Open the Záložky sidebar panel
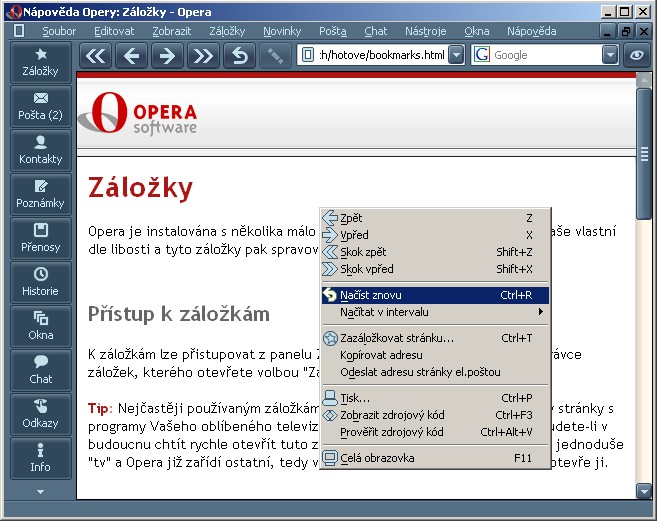This screenshot has width=657, height=521. tap(41, 62)
